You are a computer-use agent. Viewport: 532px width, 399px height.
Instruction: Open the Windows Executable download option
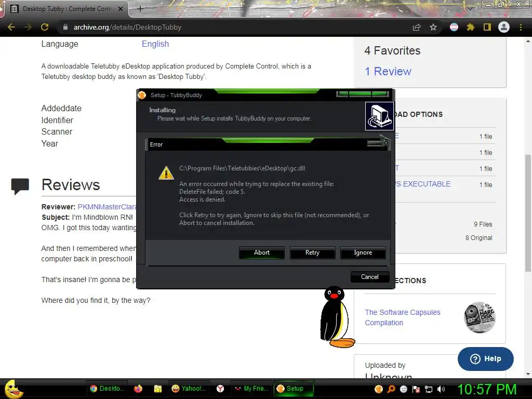(x=423, y=184)
